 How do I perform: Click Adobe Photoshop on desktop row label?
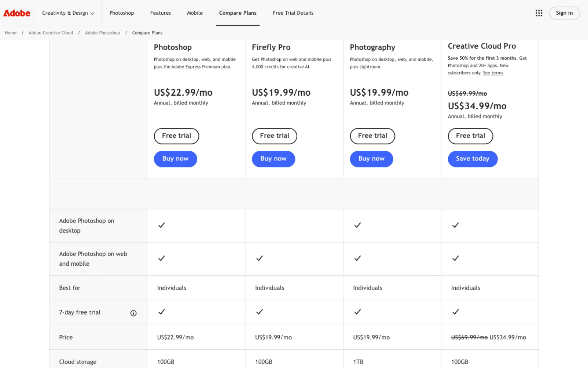point(87,226)
